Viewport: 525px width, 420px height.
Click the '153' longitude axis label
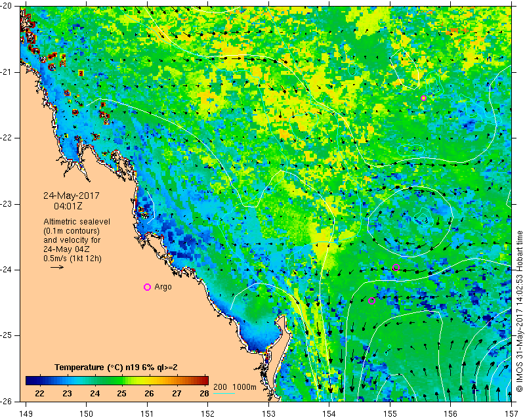[x=268, y=413]
